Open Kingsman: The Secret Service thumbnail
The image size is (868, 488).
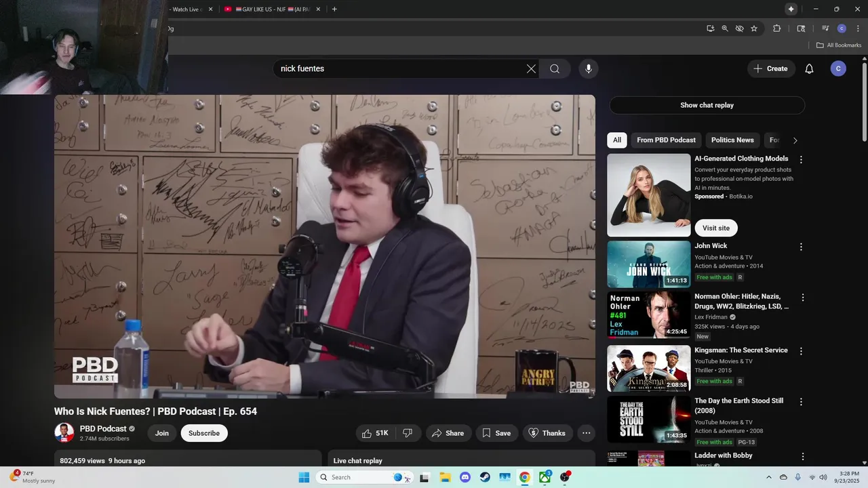tap(649, 369)
